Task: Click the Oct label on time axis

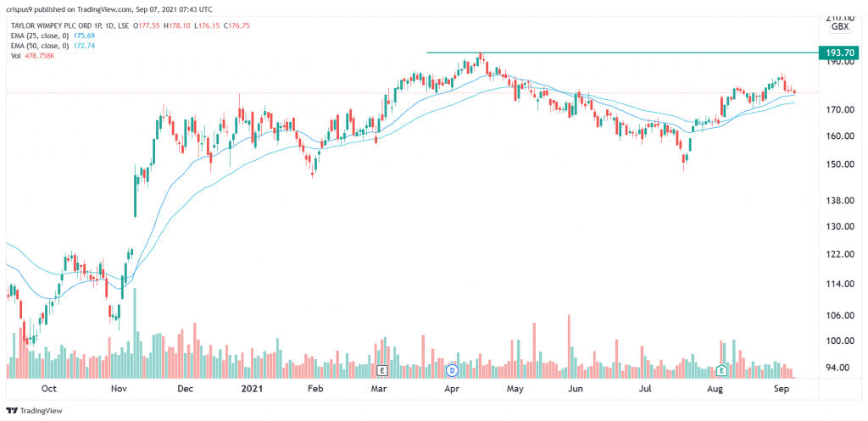Action: click(49, 388)
